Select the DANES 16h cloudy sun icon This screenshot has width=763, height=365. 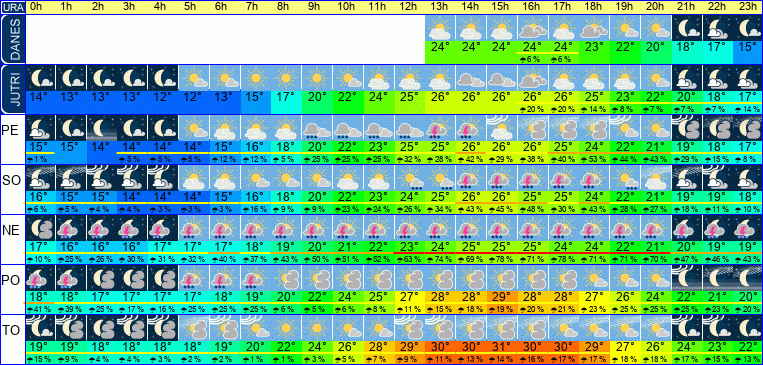click(x=533, y=28)
